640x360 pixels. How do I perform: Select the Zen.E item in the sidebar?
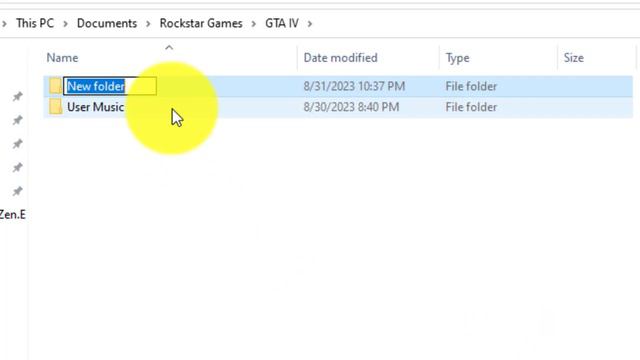[13, 214]
